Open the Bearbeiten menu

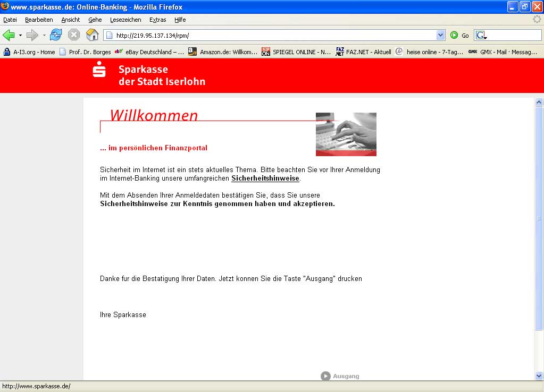coord(39,20)
